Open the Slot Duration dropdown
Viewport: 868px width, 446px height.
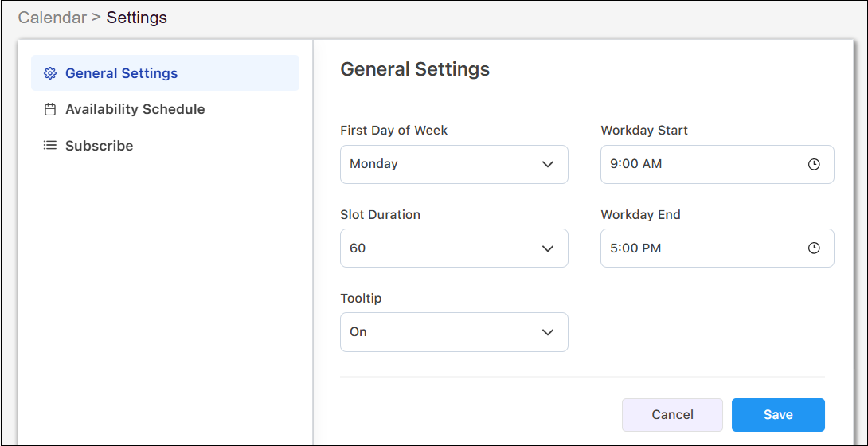click(x=454, y=248)
